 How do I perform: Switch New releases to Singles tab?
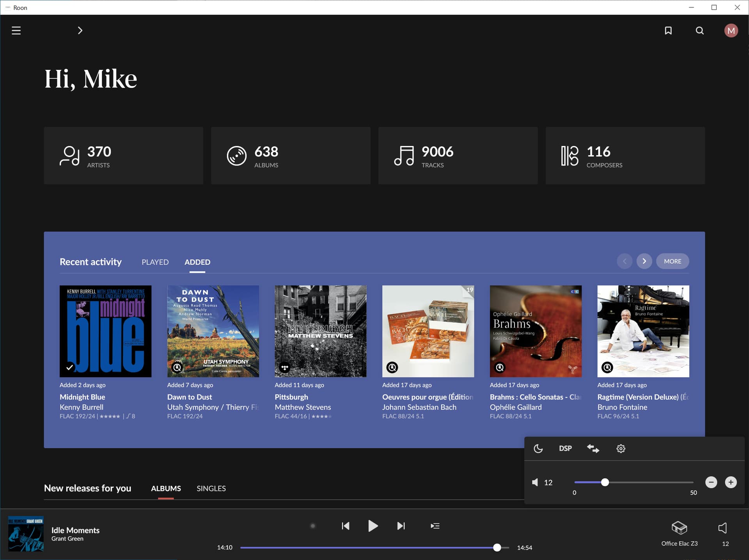pos(211,488)
